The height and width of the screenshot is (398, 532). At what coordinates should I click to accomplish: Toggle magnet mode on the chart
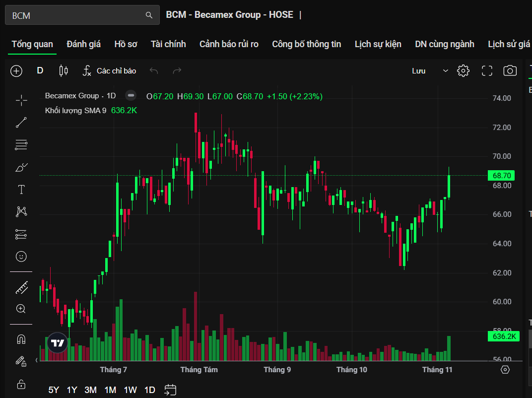coord(21,339)
